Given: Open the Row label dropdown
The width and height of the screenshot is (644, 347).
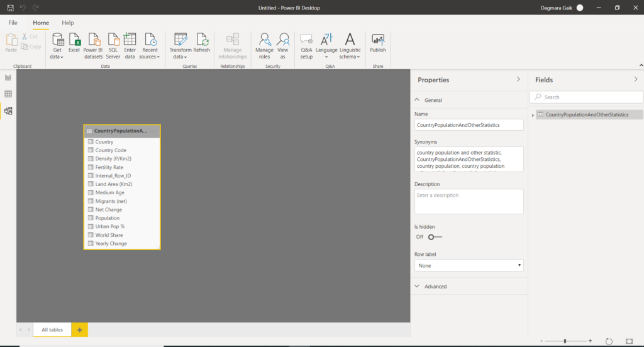Looking at the screenshot, I should 469,266.
